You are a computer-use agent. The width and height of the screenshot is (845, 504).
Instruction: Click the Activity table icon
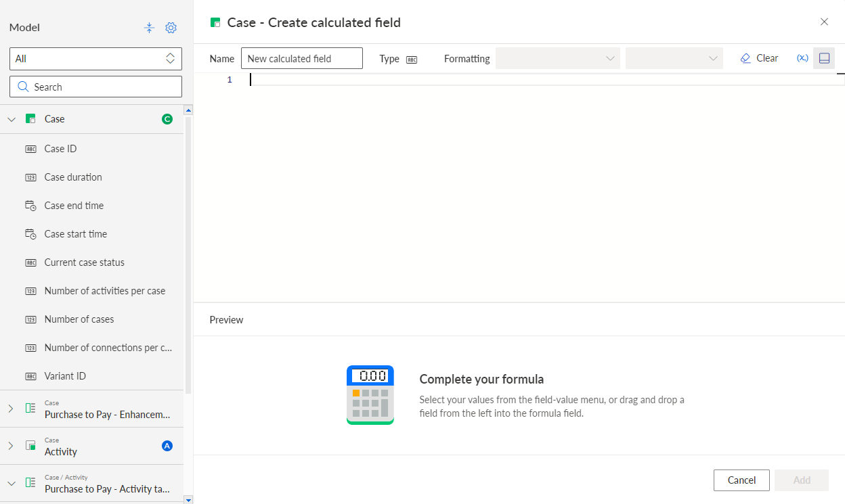tap(30, 446)
